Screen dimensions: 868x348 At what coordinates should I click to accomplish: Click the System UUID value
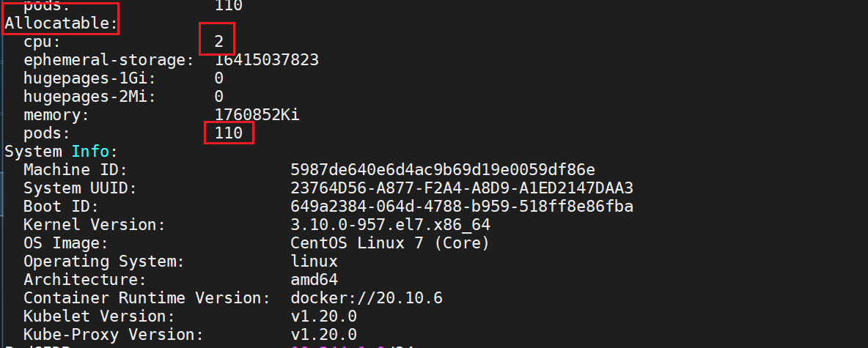click(462, 188)
